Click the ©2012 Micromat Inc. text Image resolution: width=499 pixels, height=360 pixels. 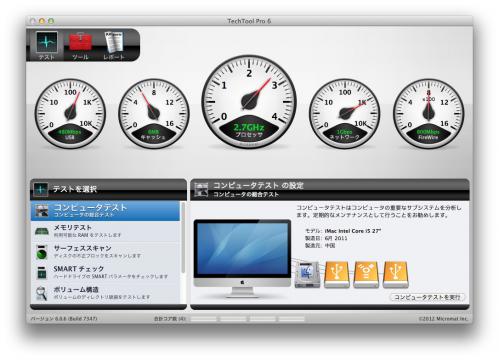[443, 319]
